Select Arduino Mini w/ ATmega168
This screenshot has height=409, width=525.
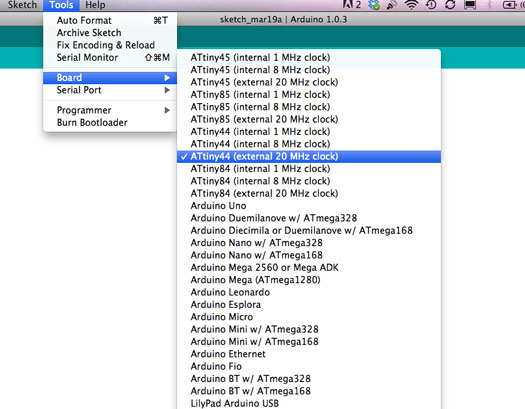click(309, 342)
